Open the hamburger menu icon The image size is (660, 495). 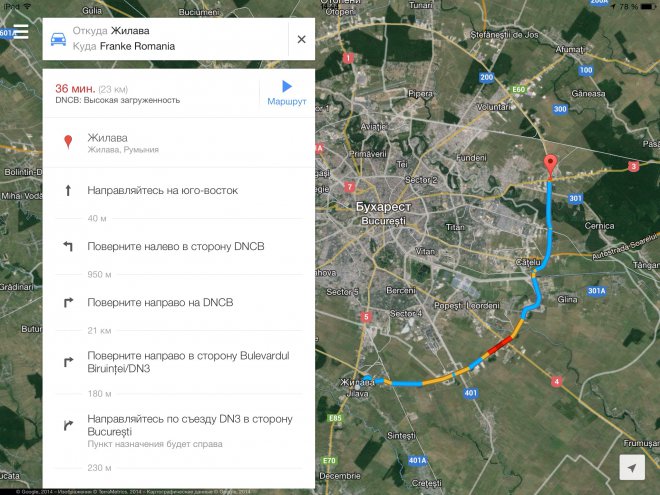click(x=21, y=32)
